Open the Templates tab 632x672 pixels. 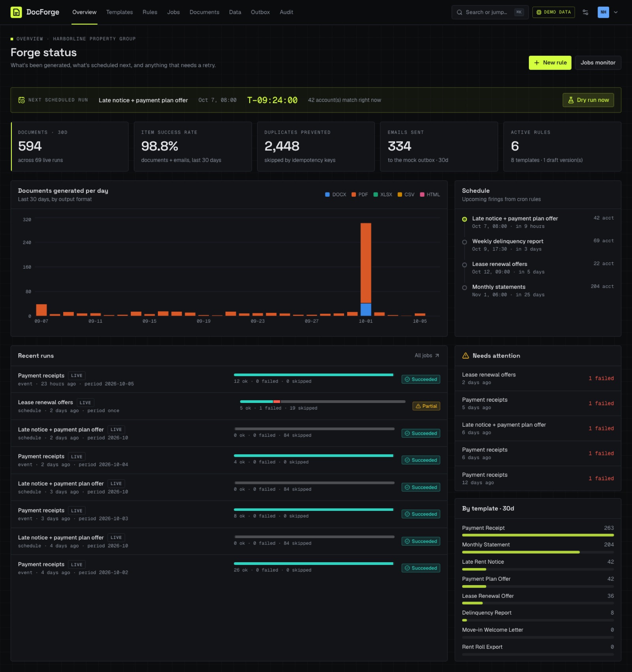tap(119, 12)
